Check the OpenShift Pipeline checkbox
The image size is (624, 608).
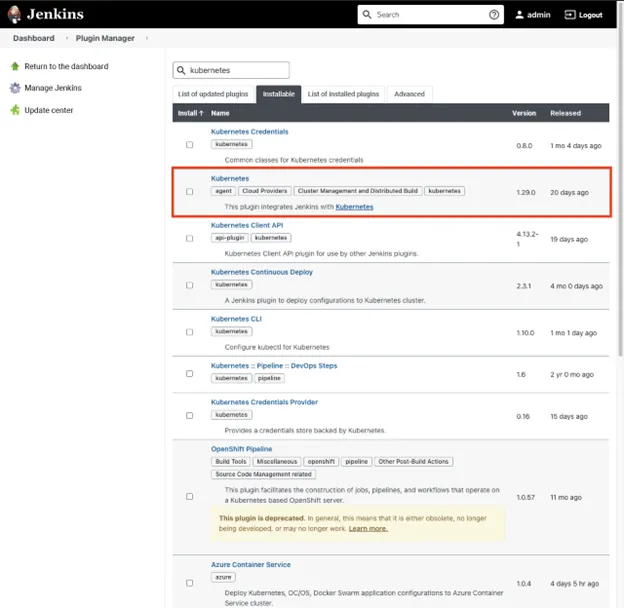[189, 497]
